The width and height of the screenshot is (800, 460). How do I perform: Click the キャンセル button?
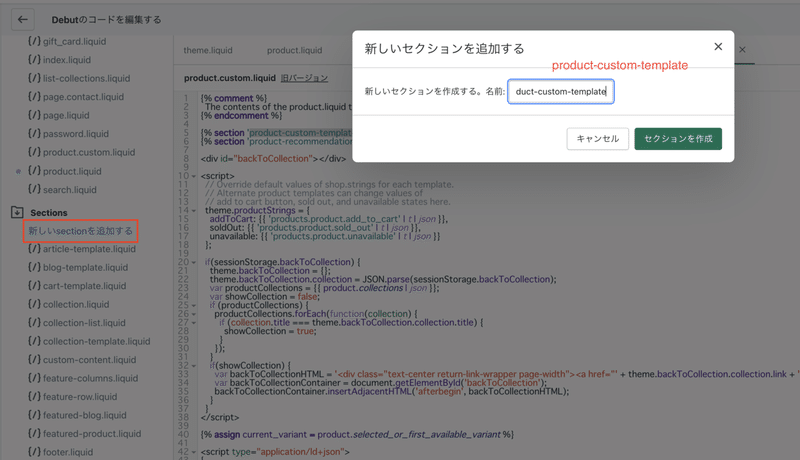597,139
